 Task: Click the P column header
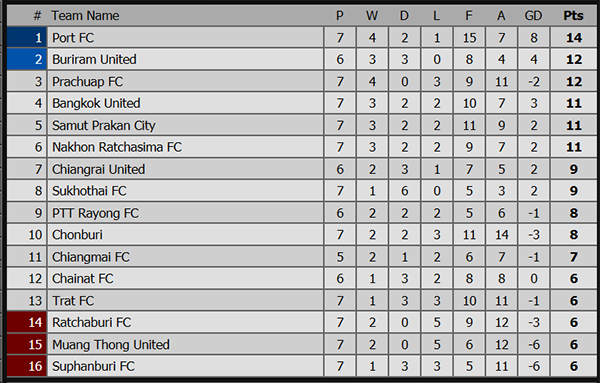(340, 16)
